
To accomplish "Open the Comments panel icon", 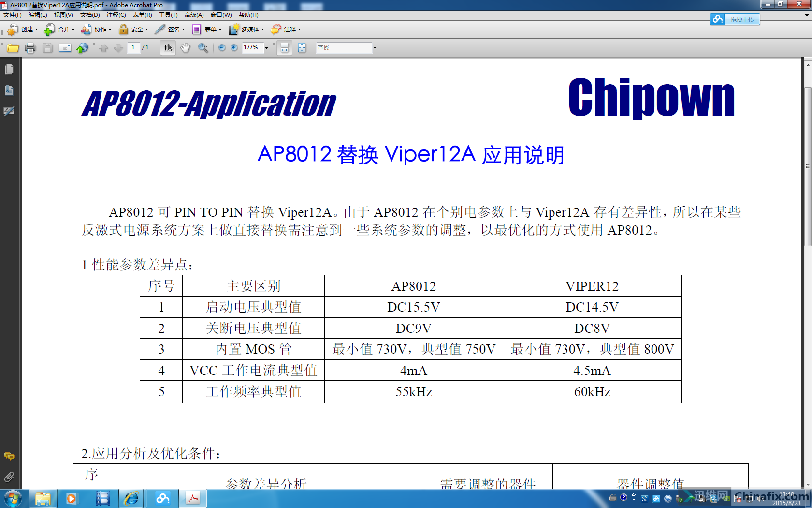I will [9, 456].
